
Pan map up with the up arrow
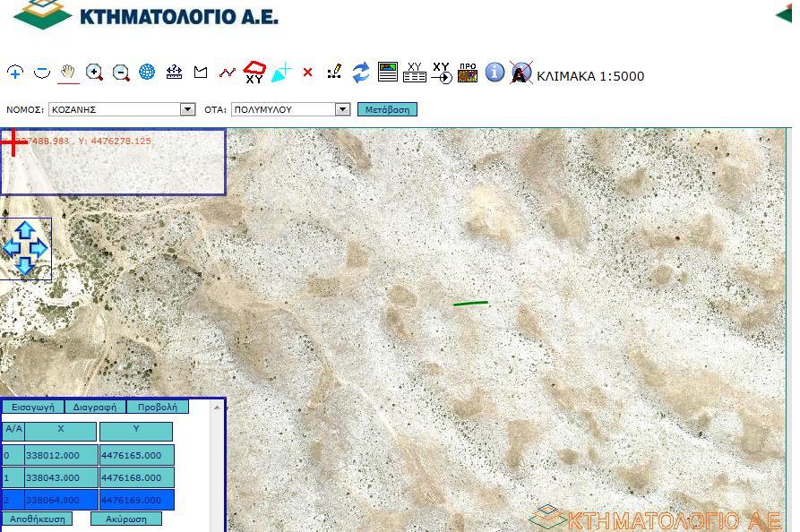[x=25, y=230]
